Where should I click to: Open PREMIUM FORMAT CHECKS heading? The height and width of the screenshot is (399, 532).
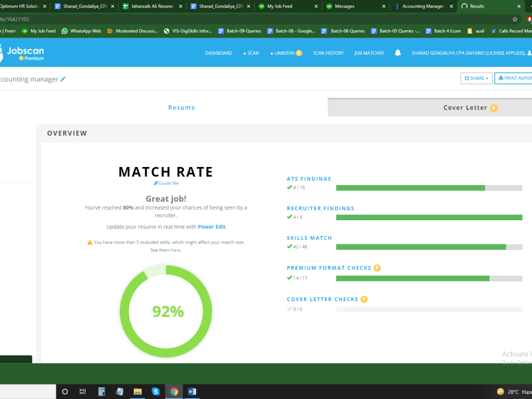[x=329, y=268]
